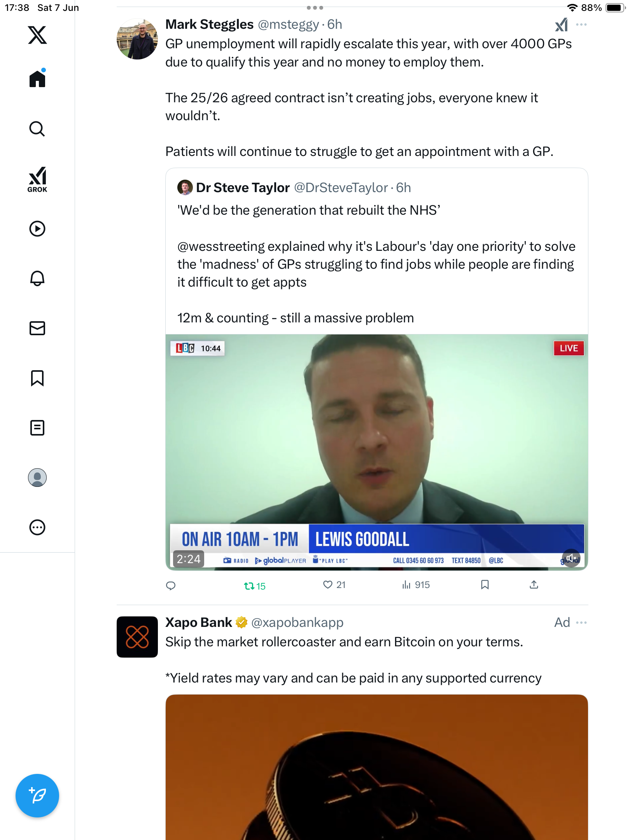Bookmark the Mark Steggles post
Image resolution: width=630 pixels, height=840 pixels.
pos(485,584)
